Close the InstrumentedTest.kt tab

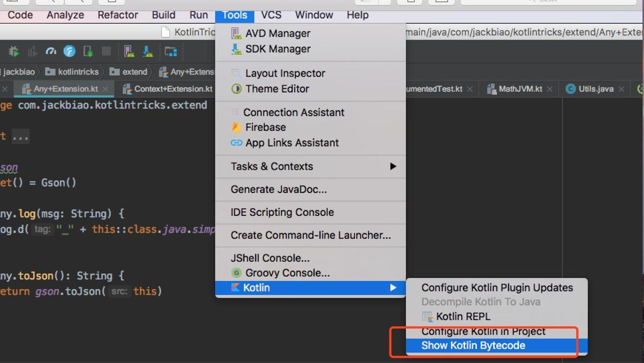469,89
